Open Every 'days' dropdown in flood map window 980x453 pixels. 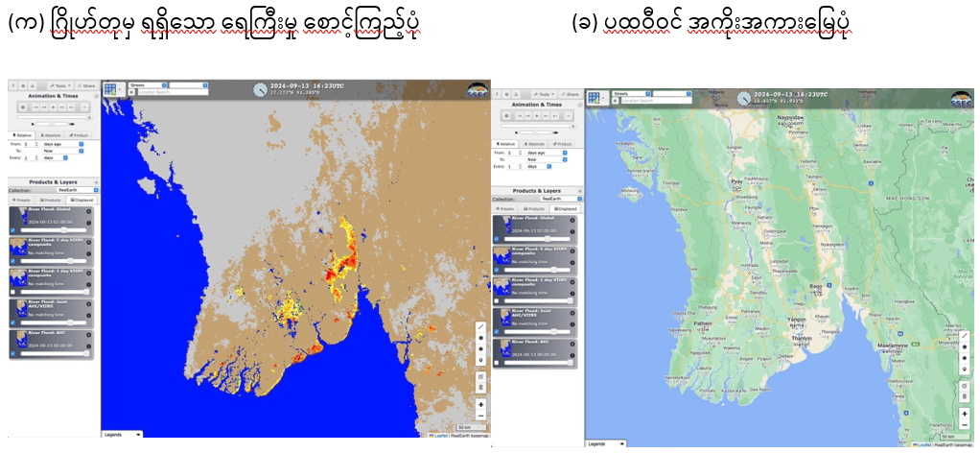(55, 157)
